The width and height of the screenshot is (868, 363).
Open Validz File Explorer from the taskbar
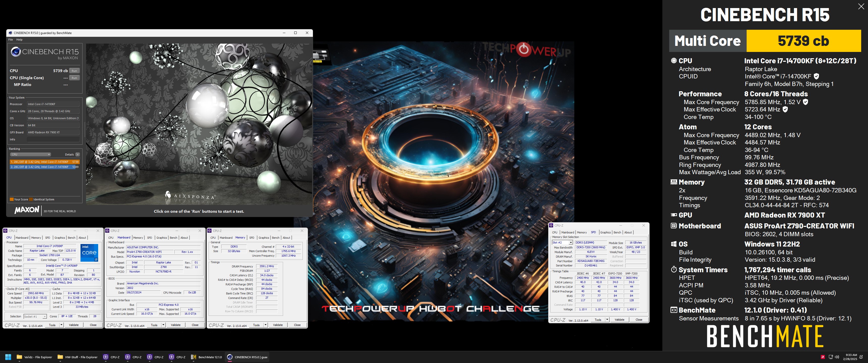34,357
